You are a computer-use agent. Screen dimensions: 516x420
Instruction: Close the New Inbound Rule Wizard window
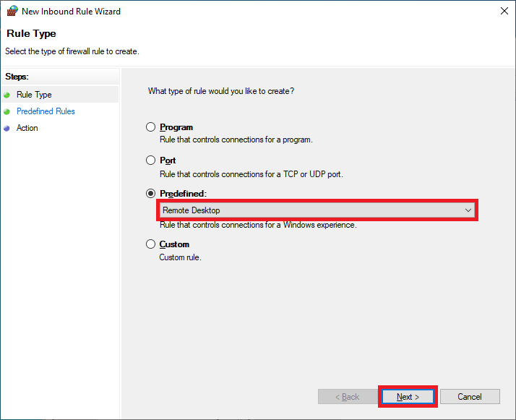click(504, 11)
